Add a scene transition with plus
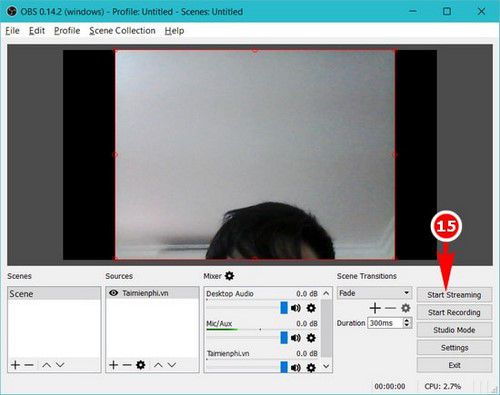Viewport: 500px width, 395px height. [375, 308]
